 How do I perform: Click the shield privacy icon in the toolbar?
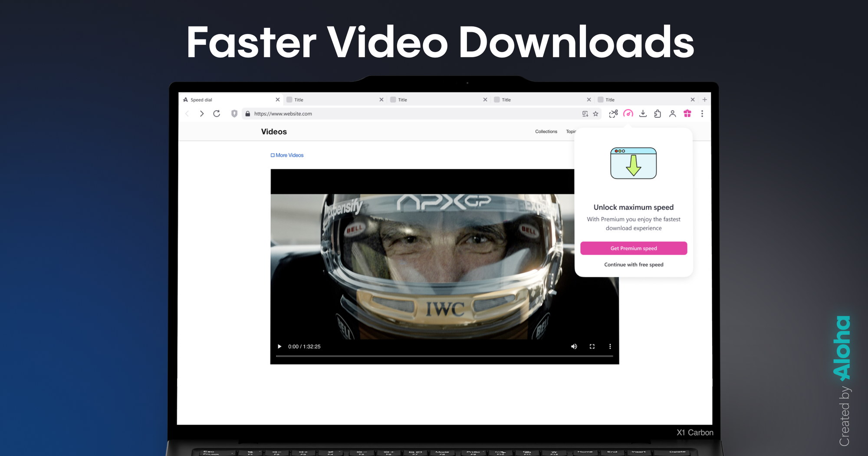(233, 113)
